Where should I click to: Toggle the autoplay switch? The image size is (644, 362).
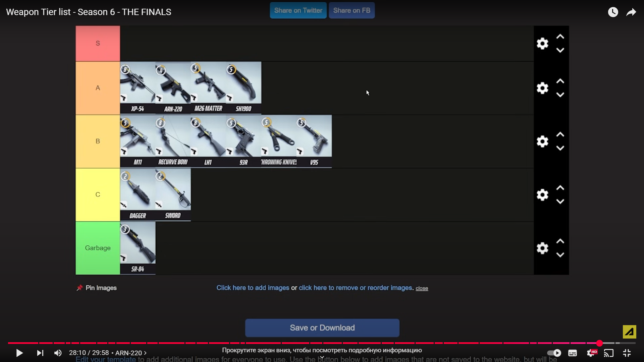coord(554,353)
